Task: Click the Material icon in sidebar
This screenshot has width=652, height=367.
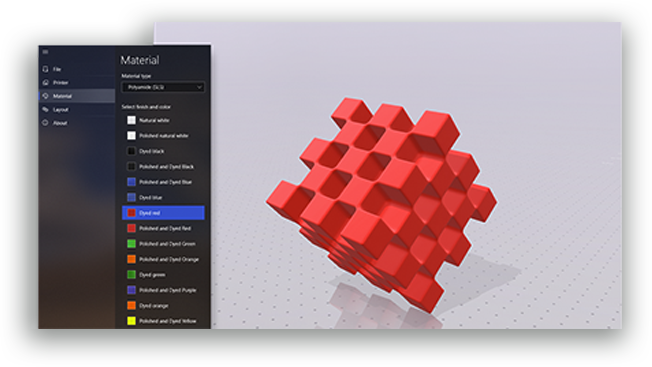Action: coord(46,96)
